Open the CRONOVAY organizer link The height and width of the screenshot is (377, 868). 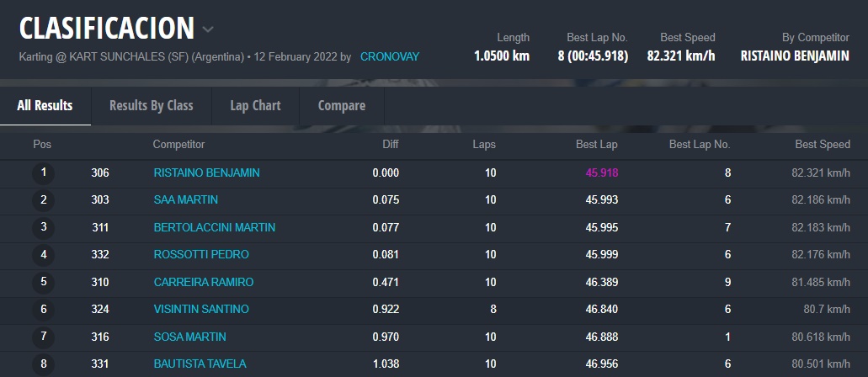pyautogui.click(x=389, y=56)
